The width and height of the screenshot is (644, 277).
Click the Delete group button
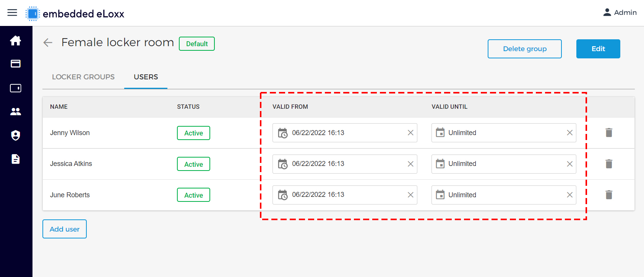(524, 49)
